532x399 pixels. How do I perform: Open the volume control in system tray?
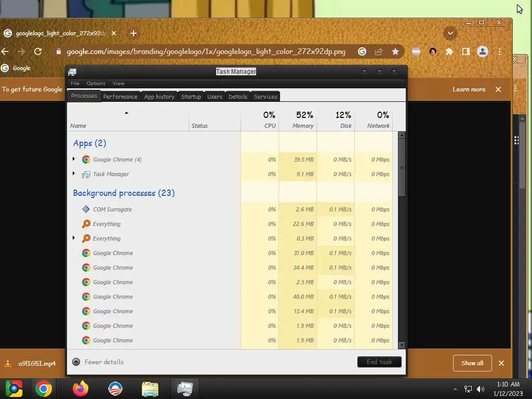pos(481,389)
